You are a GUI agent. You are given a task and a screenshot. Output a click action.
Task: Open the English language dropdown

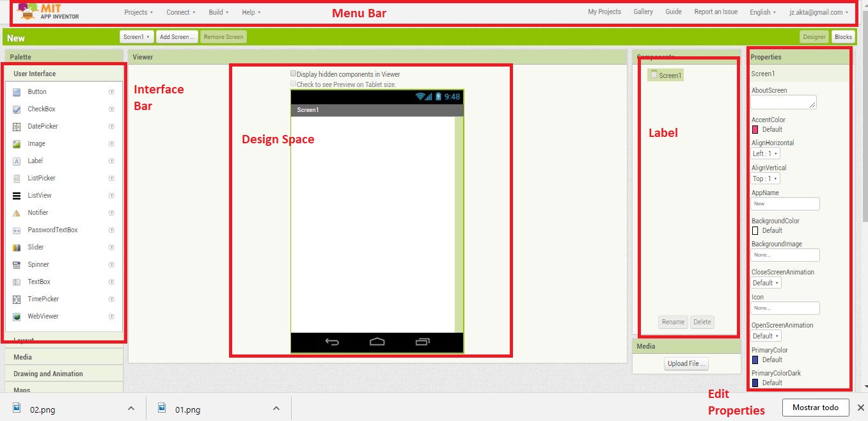point(763,12)
